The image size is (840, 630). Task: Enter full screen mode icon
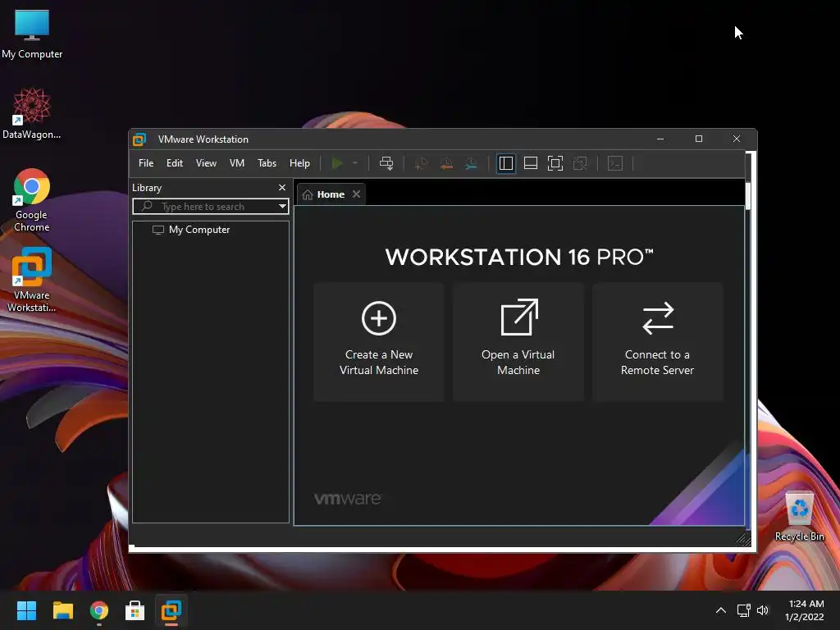555,163
